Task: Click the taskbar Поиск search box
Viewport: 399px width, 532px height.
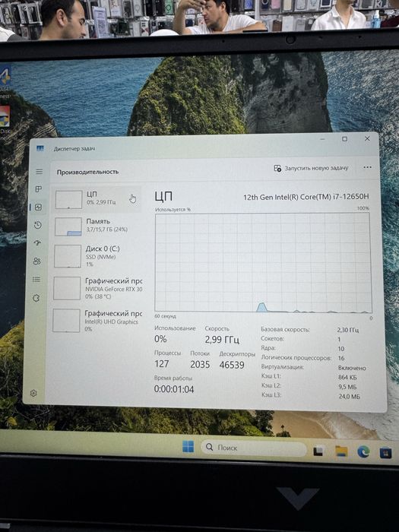Action: (254, 448)
